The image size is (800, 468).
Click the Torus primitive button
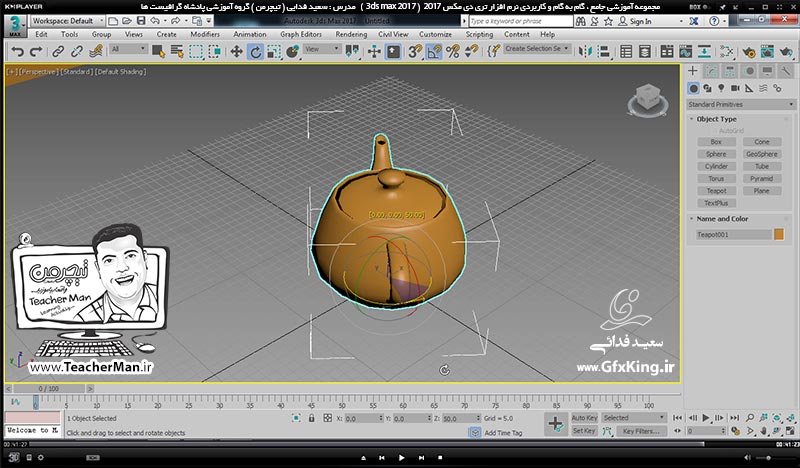(x=716, y=179)
